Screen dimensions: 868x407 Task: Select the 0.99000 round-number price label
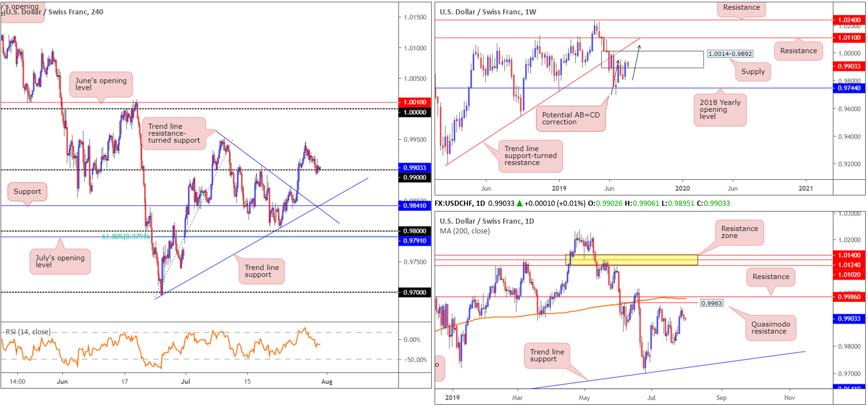pyautogui.click(x=414, y=178)
